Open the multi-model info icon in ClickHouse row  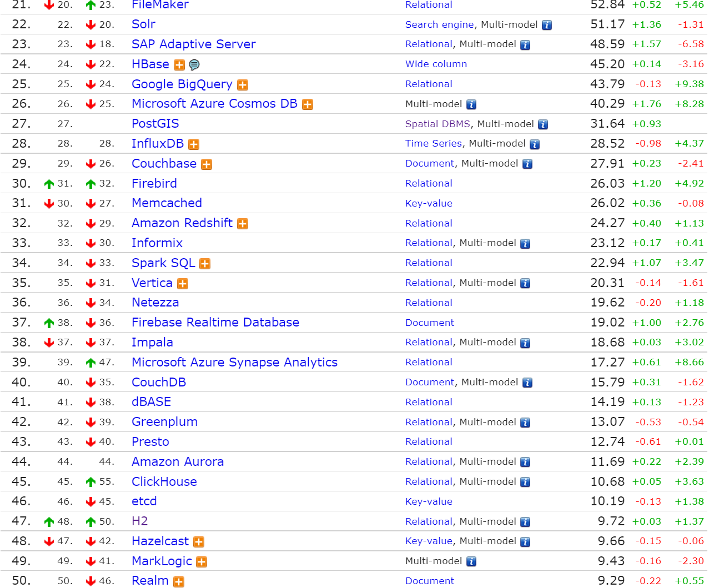[x=525, y=483]
